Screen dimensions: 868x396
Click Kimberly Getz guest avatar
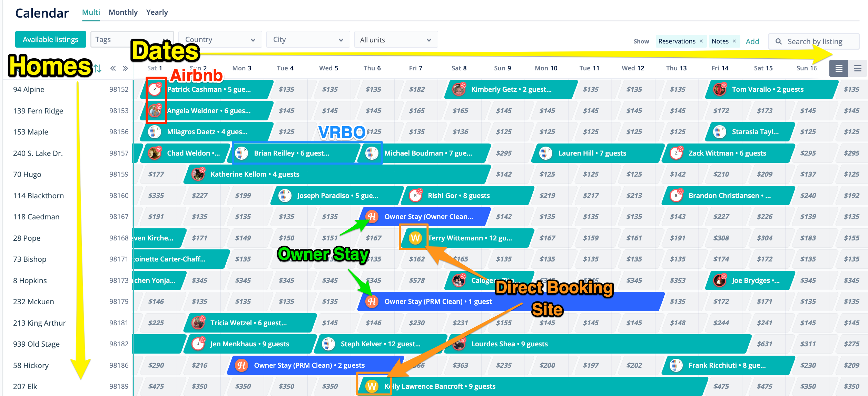coord(459,89)
